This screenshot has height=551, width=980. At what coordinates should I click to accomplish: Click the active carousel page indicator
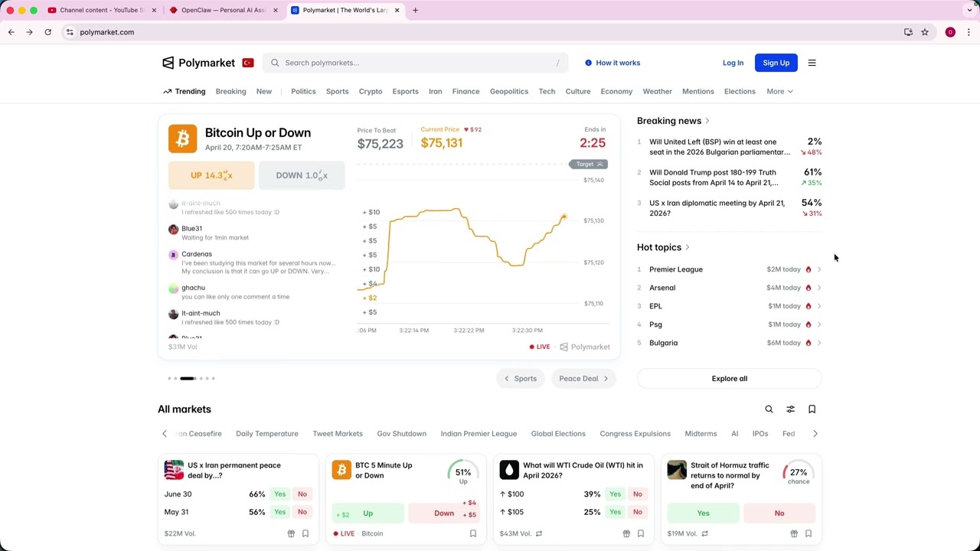[188, 378]
